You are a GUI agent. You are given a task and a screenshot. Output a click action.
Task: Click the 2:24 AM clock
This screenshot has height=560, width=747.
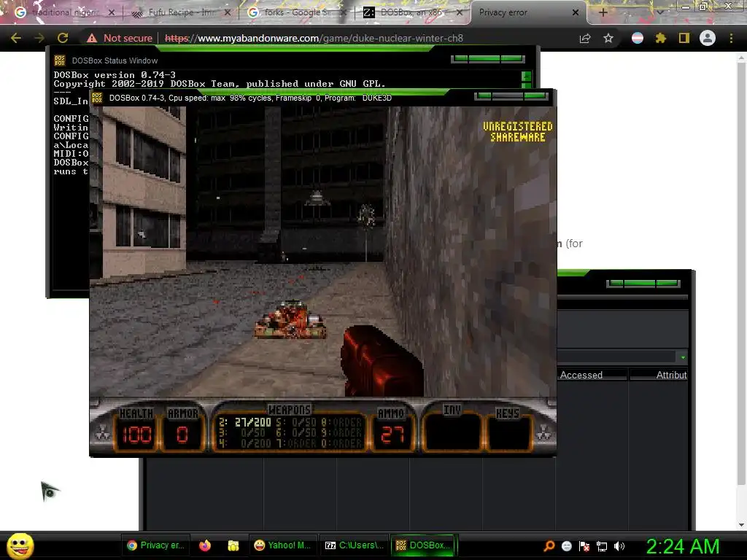click(x=682, y=546)
